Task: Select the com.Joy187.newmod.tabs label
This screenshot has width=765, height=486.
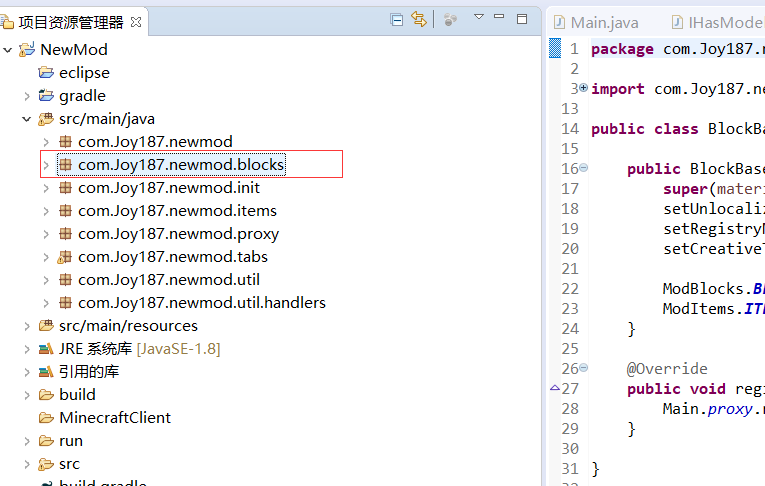Action: (x=173, y=257)
